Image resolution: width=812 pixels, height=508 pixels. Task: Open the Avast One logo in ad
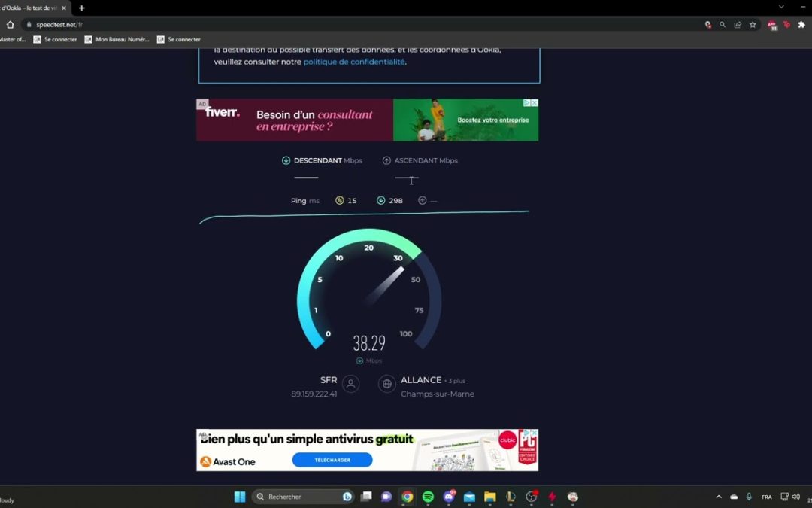[x=227, y=462]
